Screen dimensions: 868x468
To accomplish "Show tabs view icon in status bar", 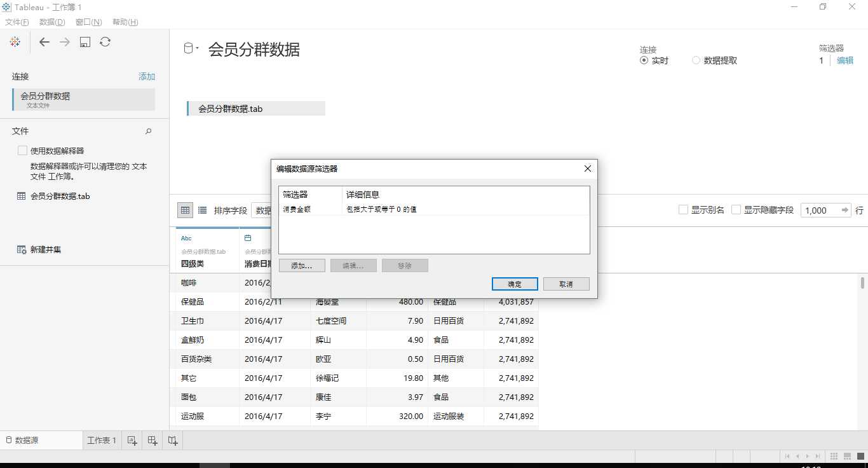I will pos(860,456).
